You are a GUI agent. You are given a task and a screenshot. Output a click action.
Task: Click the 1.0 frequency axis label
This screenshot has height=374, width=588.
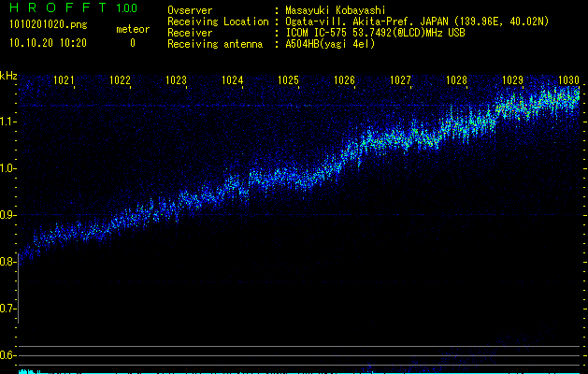pyautogui.click(x=7, y=168)
